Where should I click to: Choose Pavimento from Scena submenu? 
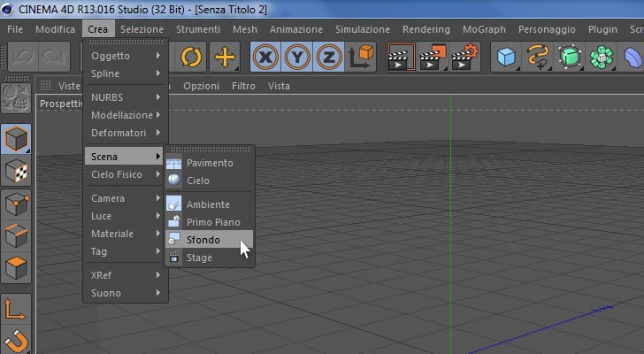point(210,163)
